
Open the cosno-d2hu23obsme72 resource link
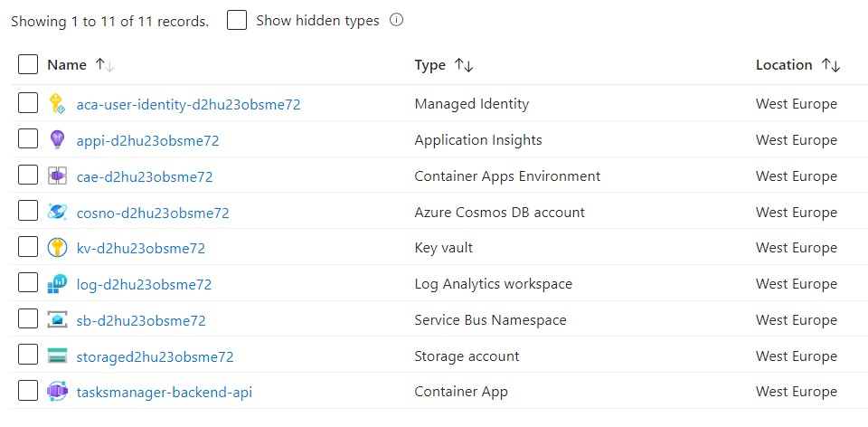coord(153,213)
